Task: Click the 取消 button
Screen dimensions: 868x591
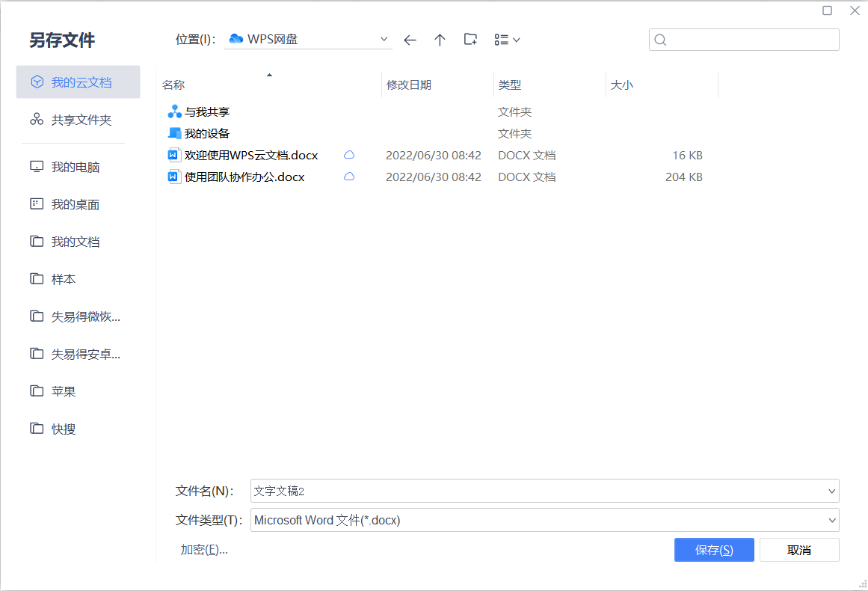Action: pyautogui.click(x=799, y=550)
